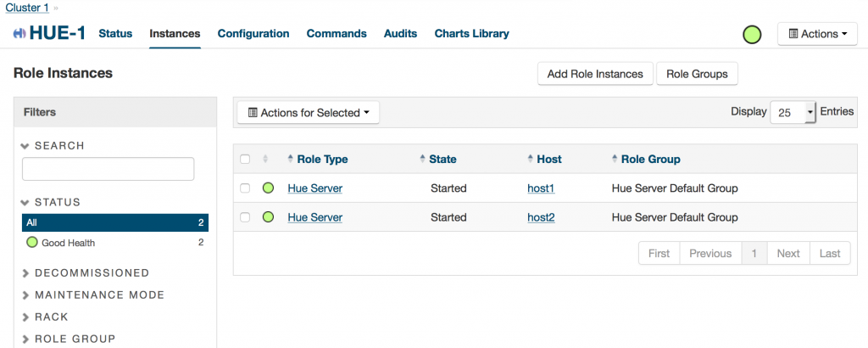Viewport: 868px width, 348px height.
Task: Click the green health icon in the host1 row
Action: click(268, 188)
